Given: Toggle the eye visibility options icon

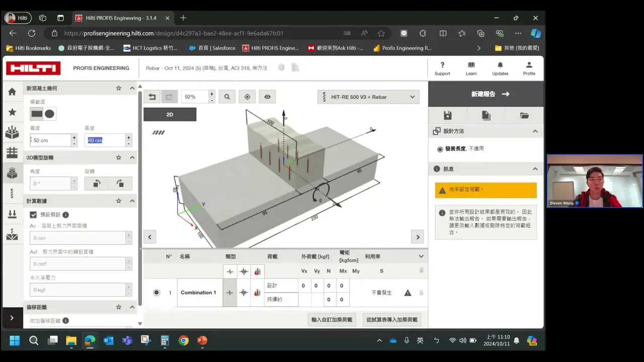Looking at the screenshot, I should (267, 97).
